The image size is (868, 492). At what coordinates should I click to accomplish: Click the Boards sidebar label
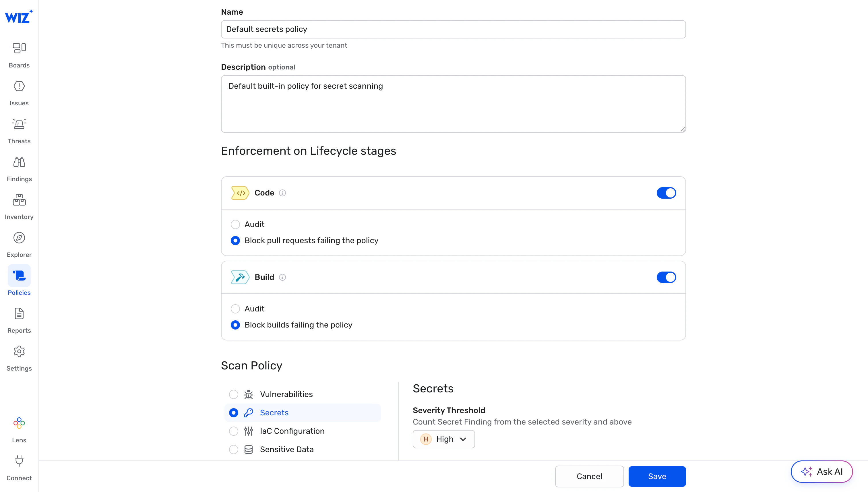coord(19,65)
